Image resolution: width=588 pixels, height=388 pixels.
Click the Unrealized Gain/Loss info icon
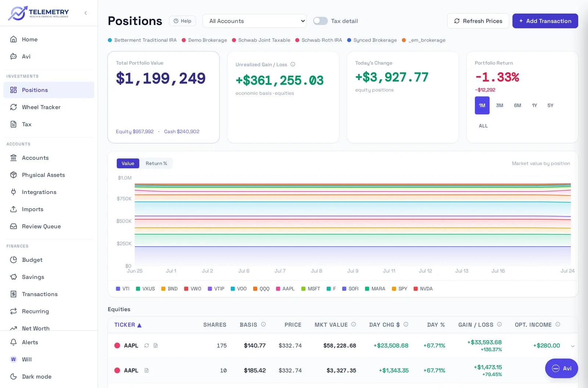click(x=293, y=64)
